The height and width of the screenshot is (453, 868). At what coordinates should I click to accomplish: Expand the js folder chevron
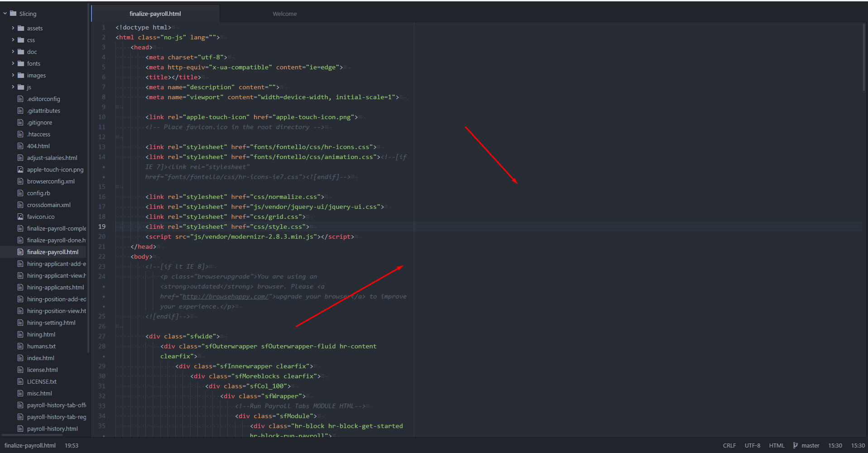pyautogui.click(x=13, y=87)
